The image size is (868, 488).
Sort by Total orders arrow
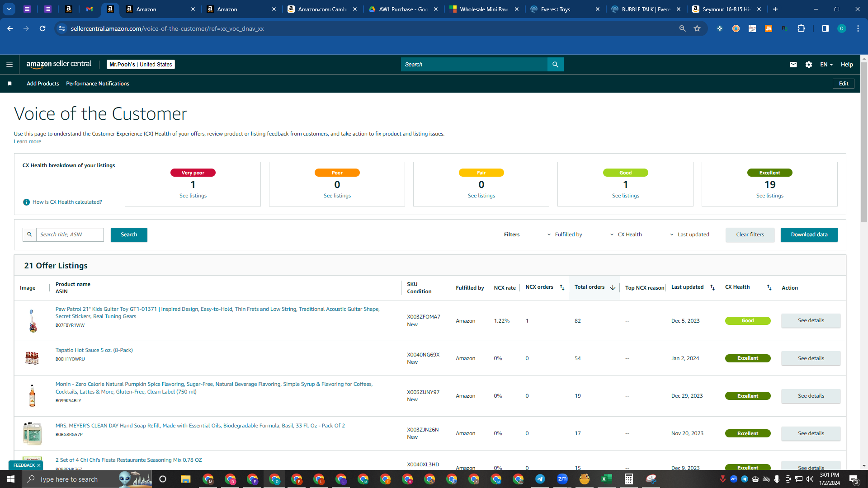pos(613,287)
